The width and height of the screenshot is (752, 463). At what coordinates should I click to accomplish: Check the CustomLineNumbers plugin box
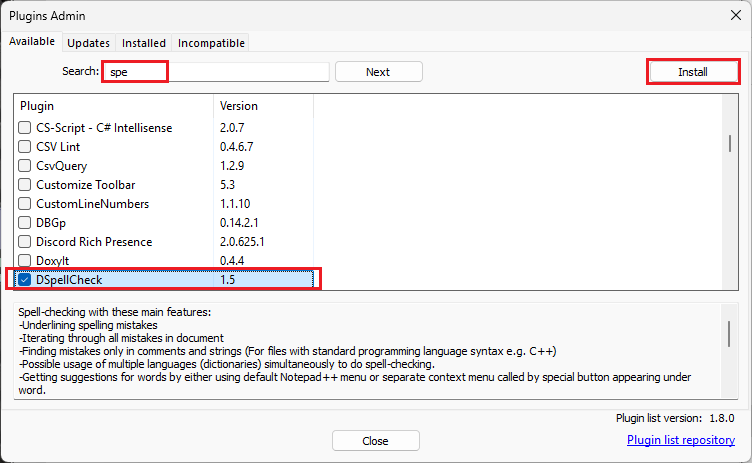26,204
